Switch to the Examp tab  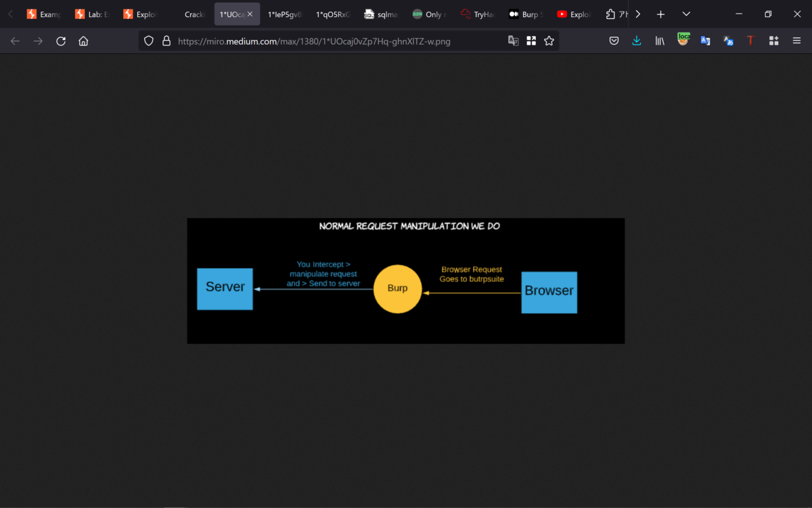coord(44,14)
